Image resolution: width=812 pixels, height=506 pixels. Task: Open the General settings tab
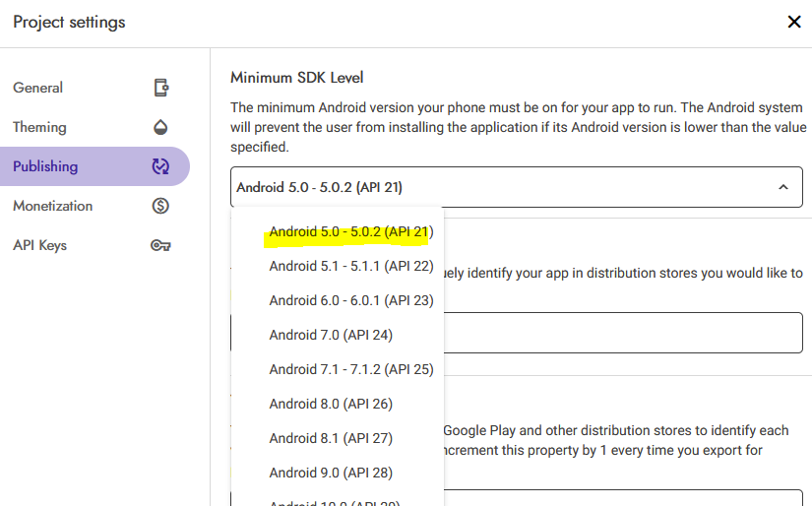pyautogui.click(x=38, y=88)
